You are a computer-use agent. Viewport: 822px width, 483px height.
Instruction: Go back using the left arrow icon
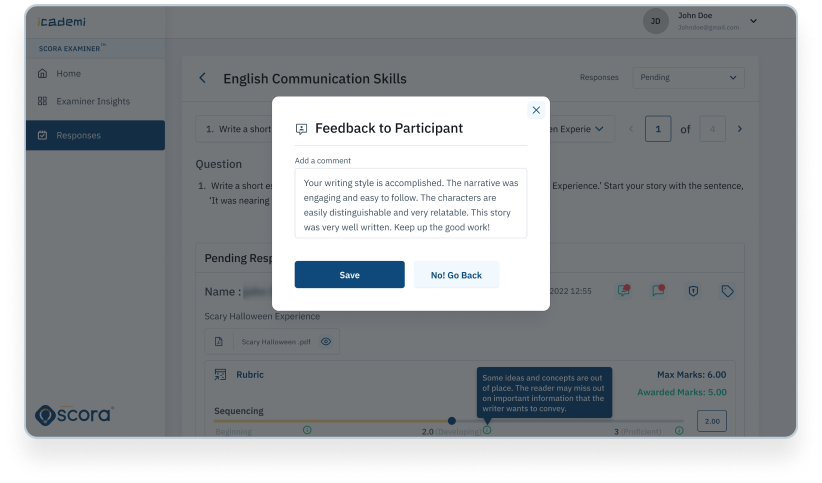pyautogui.click(x=203, y=78)
